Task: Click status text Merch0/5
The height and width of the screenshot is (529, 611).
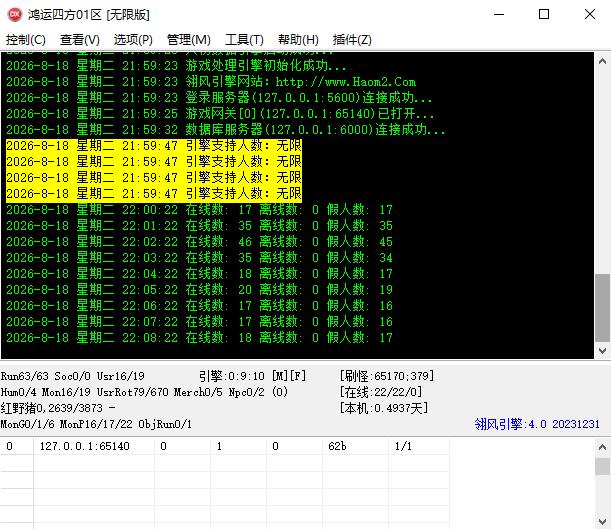Action: 198,392
